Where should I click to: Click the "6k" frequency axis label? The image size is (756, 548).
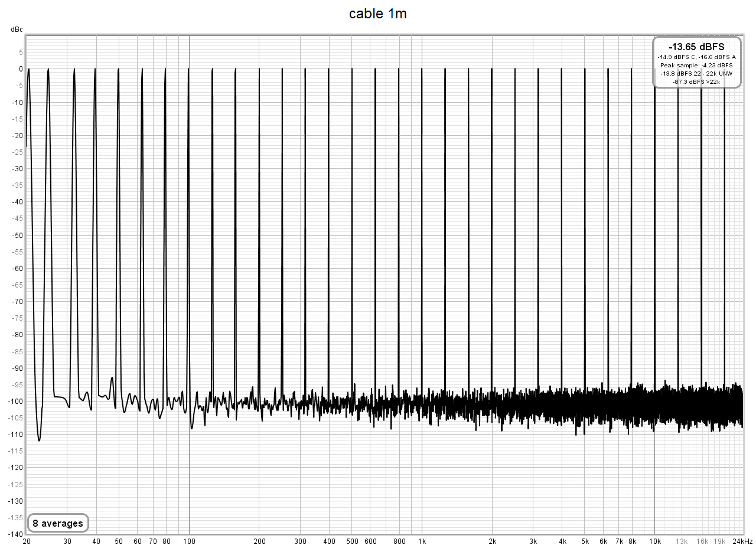[603, 541]
